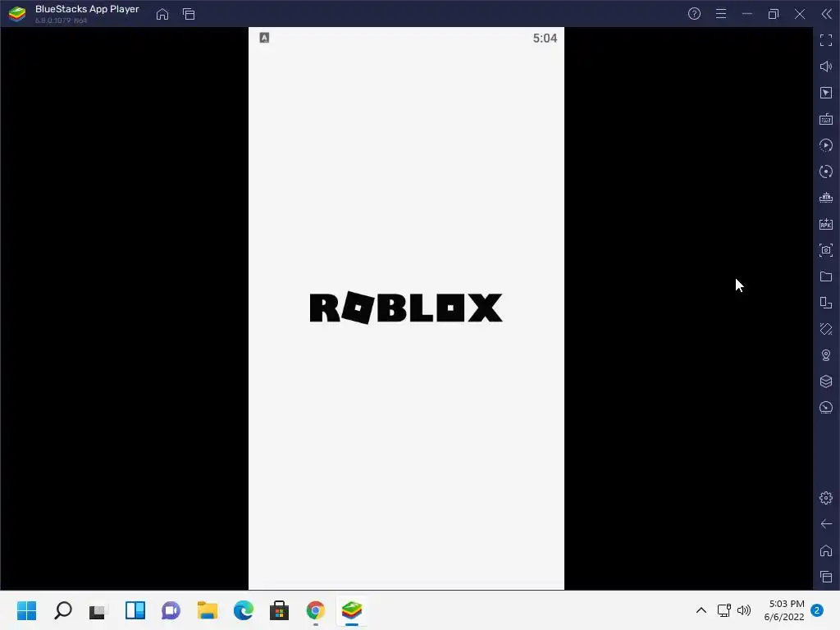Open File Explorer from taskbar
Viewport: 840px width, 630px height.
click(x=208, y=610)
